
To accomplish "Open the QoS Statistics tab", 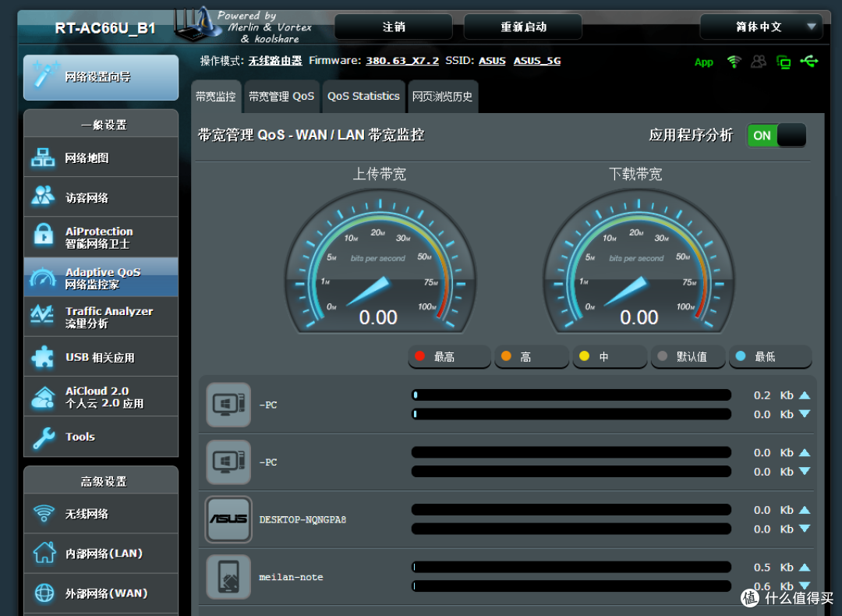I will [363, 97].
